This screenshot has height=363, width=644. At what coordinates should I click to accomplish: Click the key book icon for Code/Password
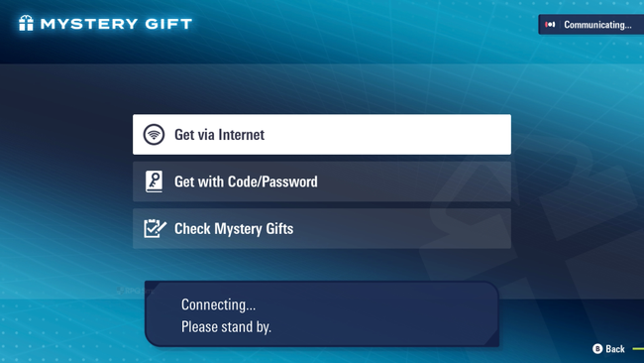click(x=154, y=181)
